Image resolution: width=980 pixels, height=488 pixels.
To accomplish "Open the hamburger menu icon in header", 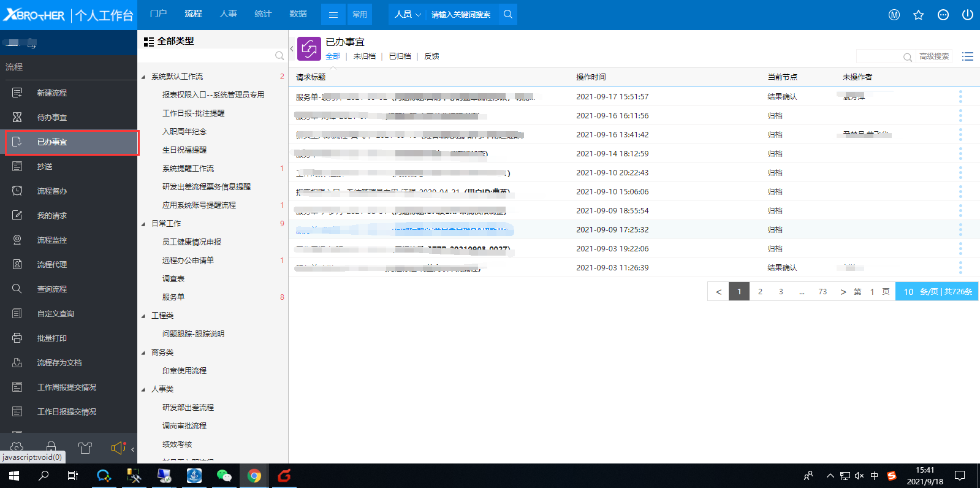I will (x=333, y=15).
